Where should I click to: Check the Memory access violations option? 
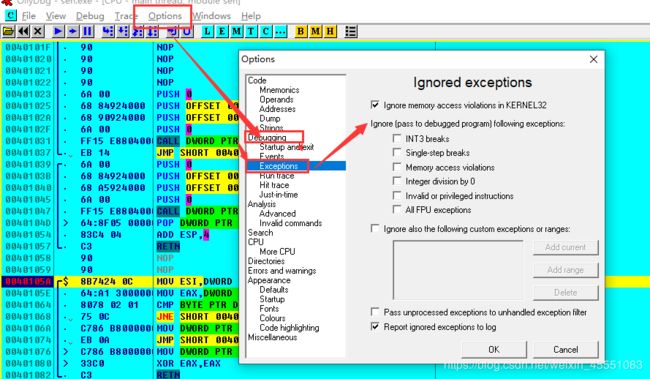pos(397,167)
